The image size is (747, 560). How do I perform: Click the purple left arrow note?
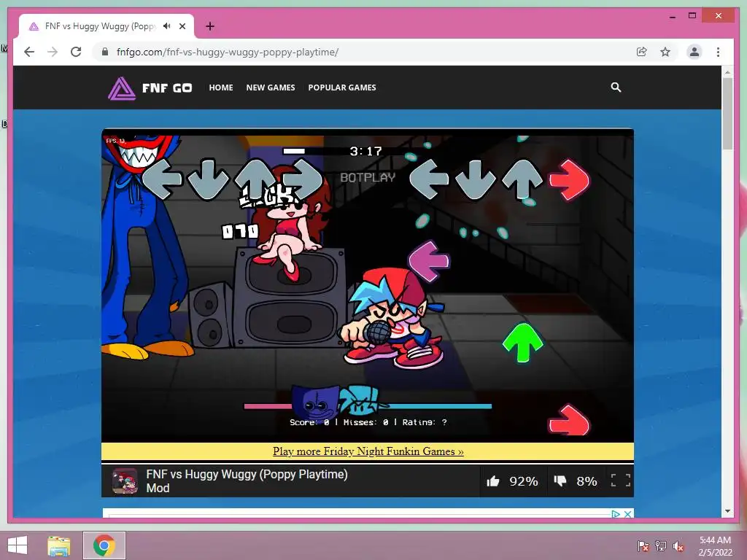[429, 261]
